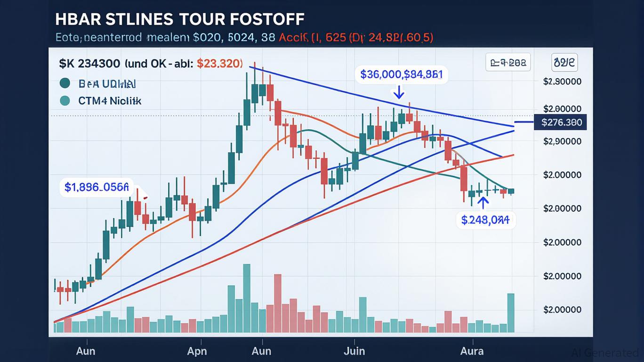
Task: Click the red text in the subtitle line
Action: click(356, 38)
